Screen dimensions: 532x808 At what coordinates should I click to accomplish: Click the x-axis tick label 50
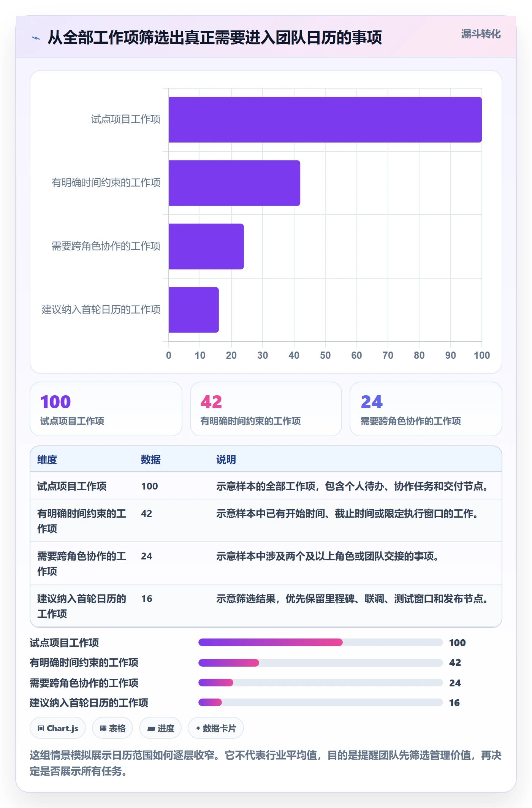coord(325,355)
